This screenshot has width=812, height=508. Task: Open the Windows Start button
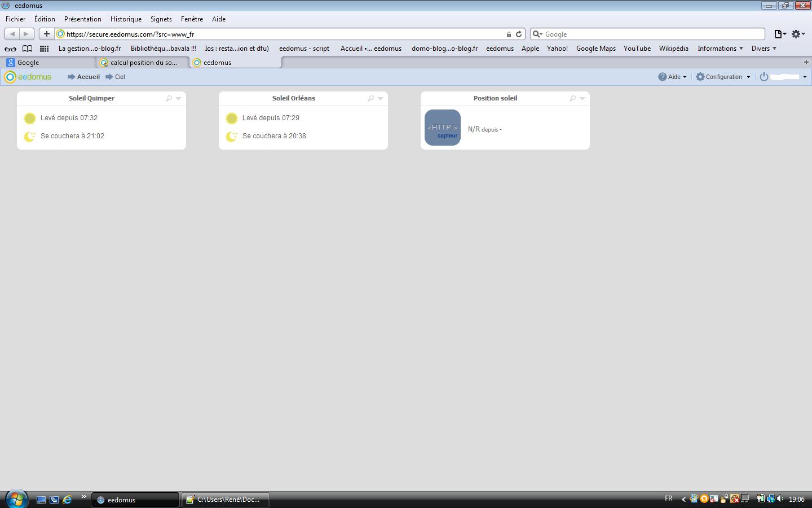pos(16,499)
